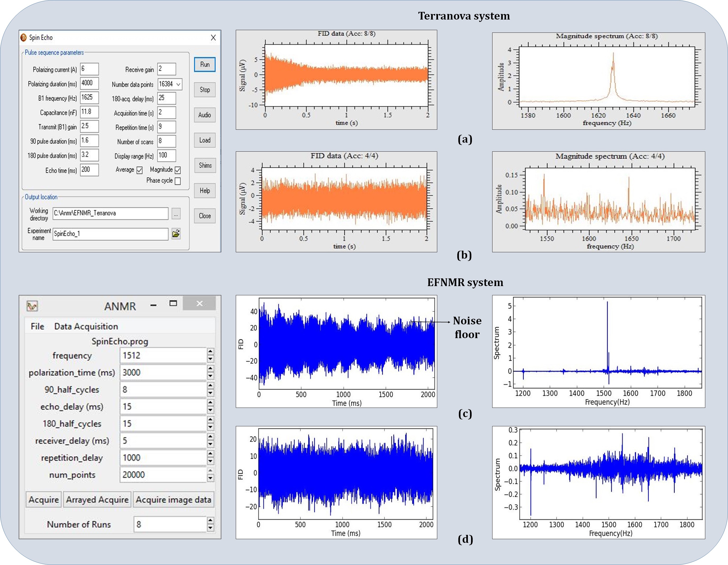Screen dimensions: 728x565
Task: Click the echo_delay value field
Action: 163,407
